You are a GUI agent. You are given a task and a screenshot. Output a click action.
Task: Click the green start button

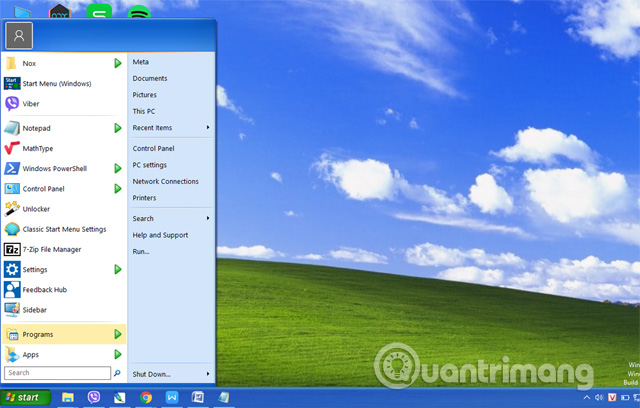tap(26, 397)
